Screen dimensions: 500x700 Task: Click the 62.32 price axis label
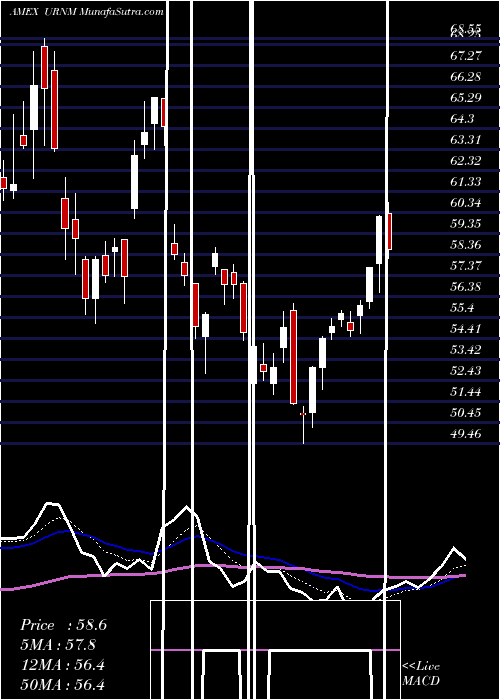466,161
